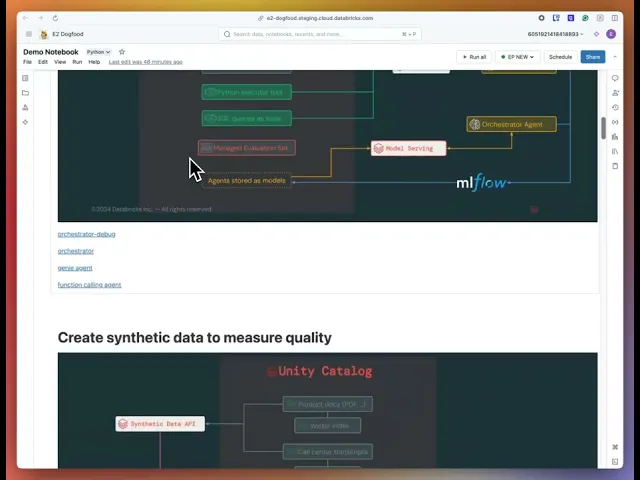Open the Run menu
This screenshot has height=480, width=640.
click(x=77, y=62)
